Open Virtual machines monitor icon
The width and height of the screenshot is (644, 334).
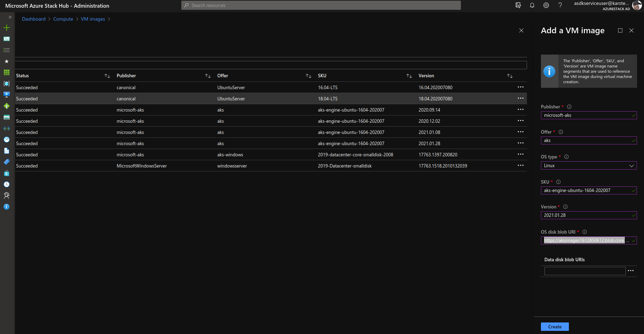[x=6, y=95]
